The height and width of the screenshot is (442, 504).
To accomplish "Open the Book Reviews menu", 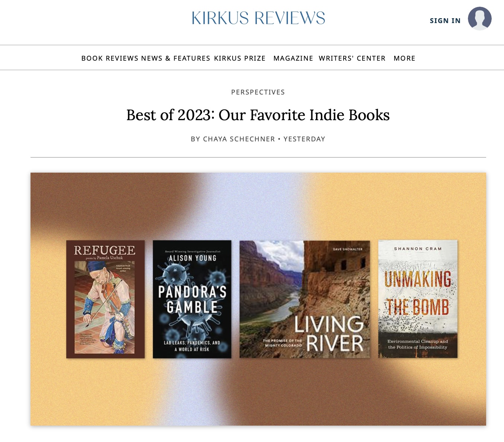I will tap(110, 58).
